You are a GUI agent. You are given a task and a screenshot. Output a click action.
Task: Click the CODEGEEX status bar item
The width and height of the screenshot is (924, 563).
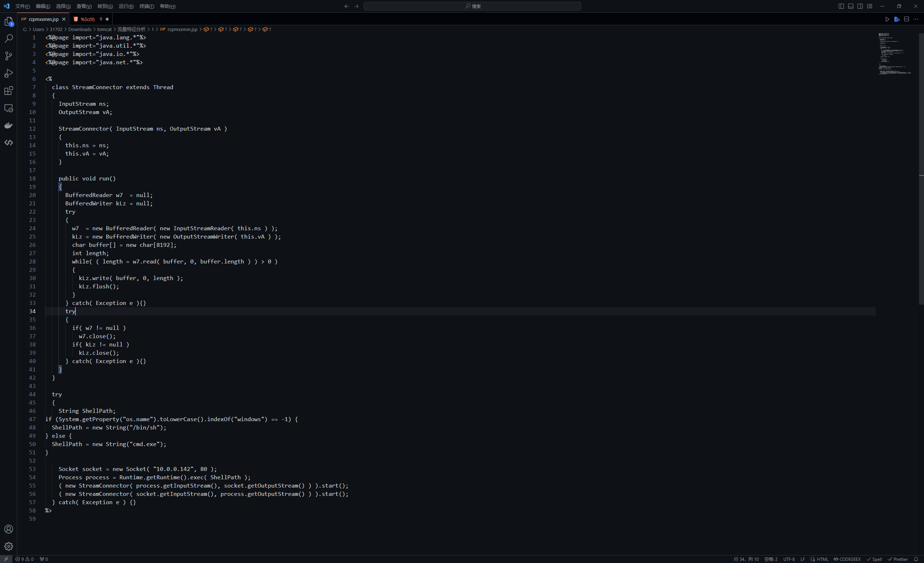tap(847, 559)
